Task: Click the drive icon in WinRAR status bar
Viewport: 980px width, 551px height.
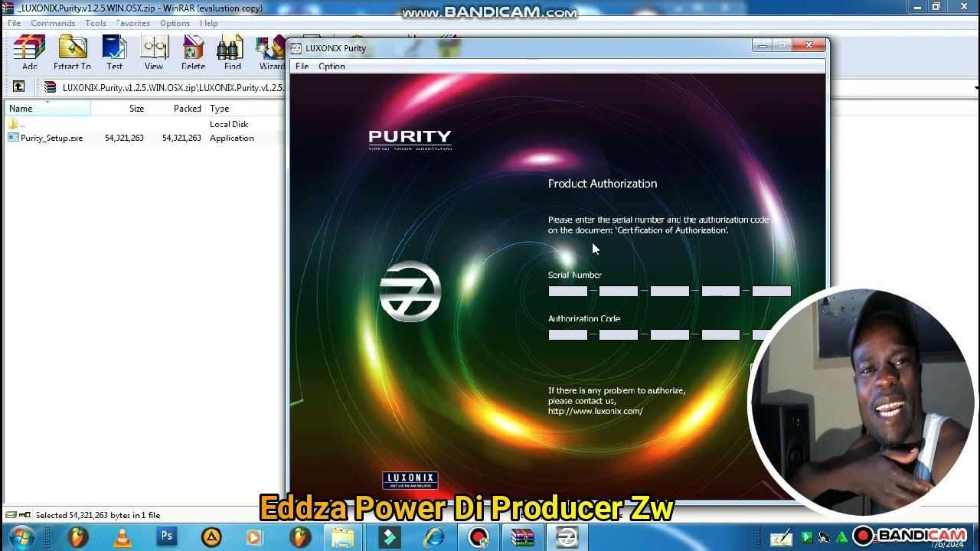Action: point(11,515)
